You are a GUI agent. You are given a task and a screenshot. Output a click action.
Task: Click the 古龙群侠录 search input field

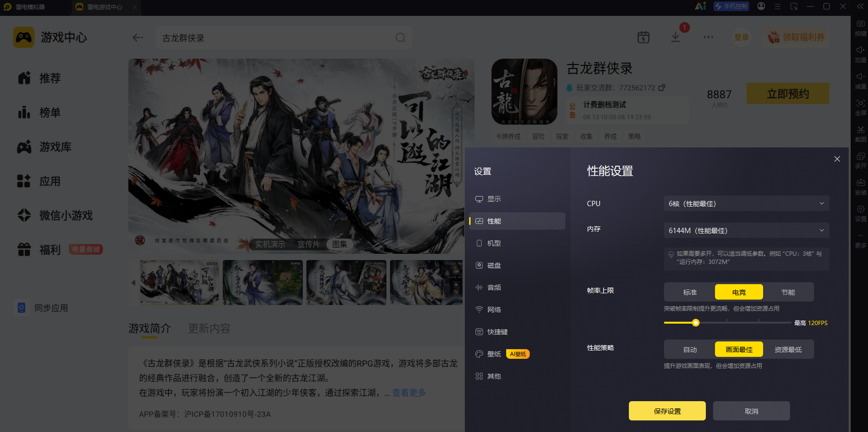284,38
